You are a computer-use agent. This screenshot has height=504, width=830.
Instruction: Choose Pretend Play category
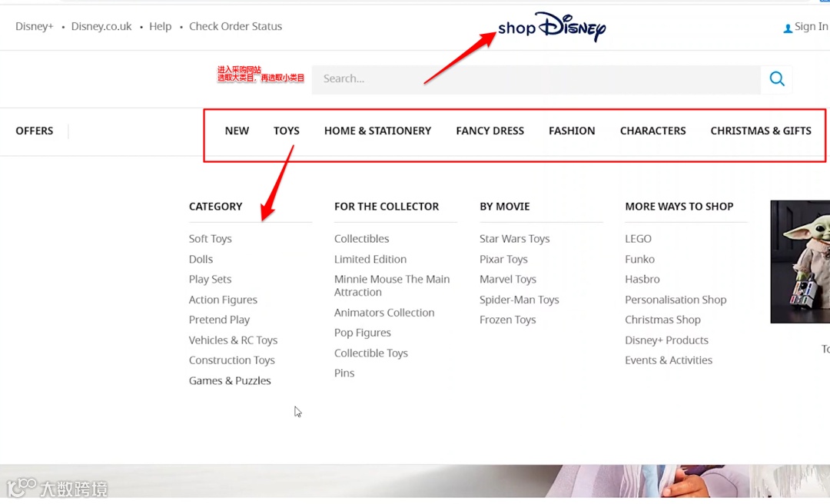click(x=219, y=320)
